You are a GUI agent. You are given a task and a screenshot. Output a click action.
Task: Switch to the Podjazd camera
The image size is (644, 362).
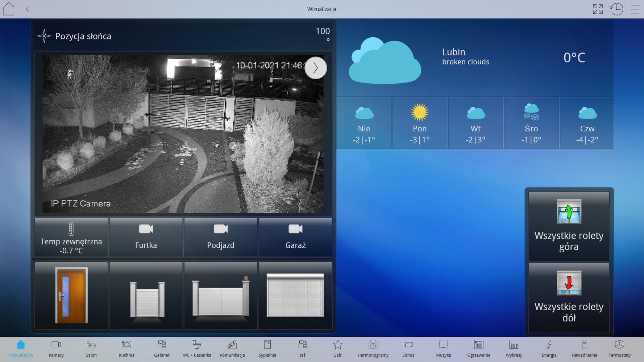(x=221, y=237)
